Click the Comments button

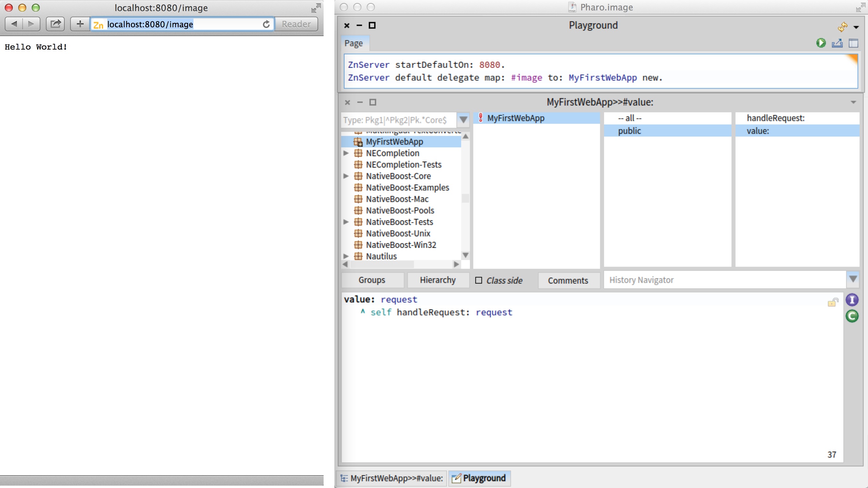(568, 280)
